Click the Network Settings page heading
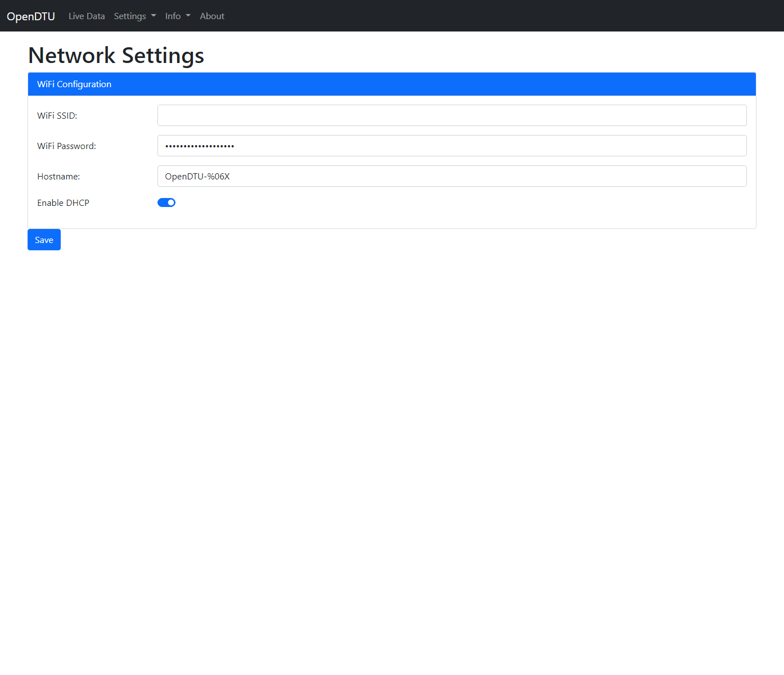 (116, 55)
